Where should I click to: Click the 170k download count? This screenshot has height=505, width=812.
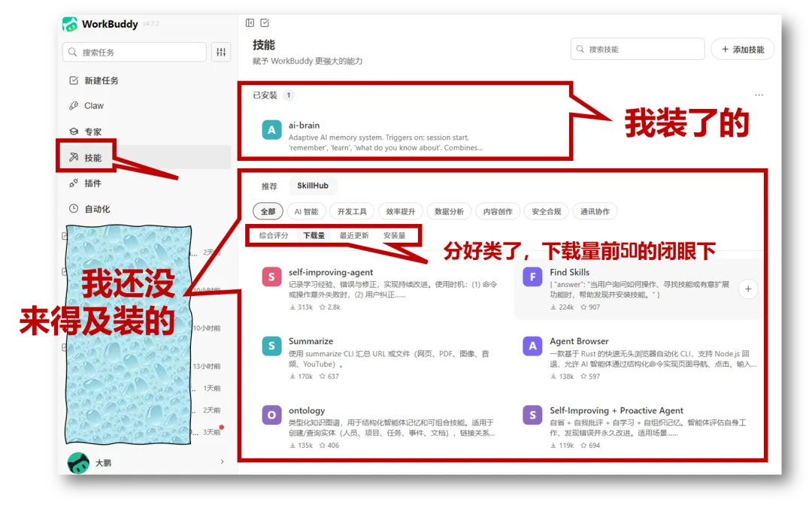tap(301, 376)
